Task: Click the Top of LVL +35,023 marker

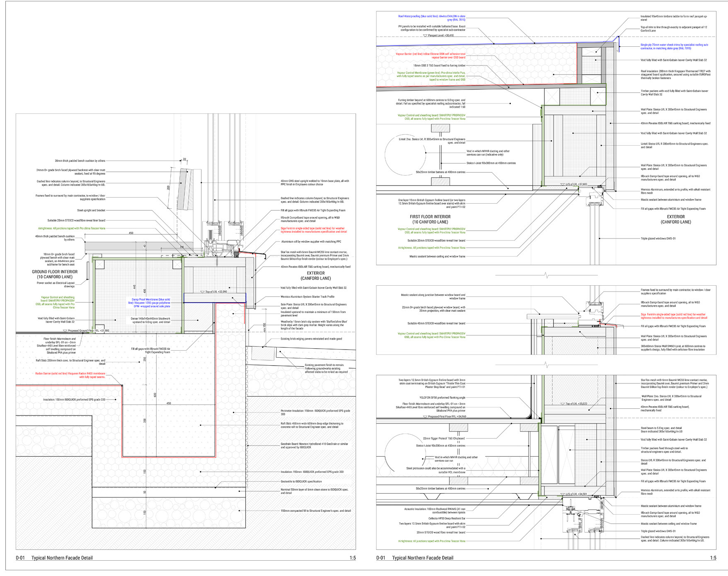Action: 576,403
